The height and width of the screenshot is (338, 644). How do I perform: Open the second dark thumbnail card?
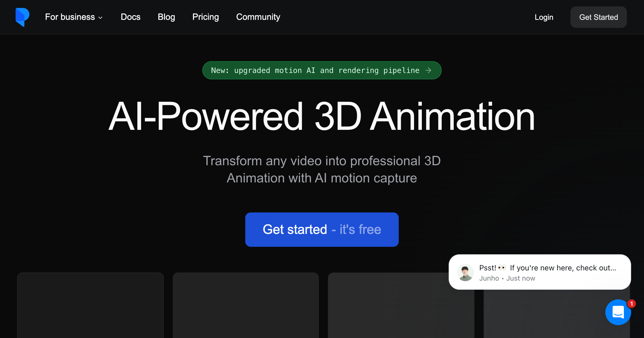[246, 305]
